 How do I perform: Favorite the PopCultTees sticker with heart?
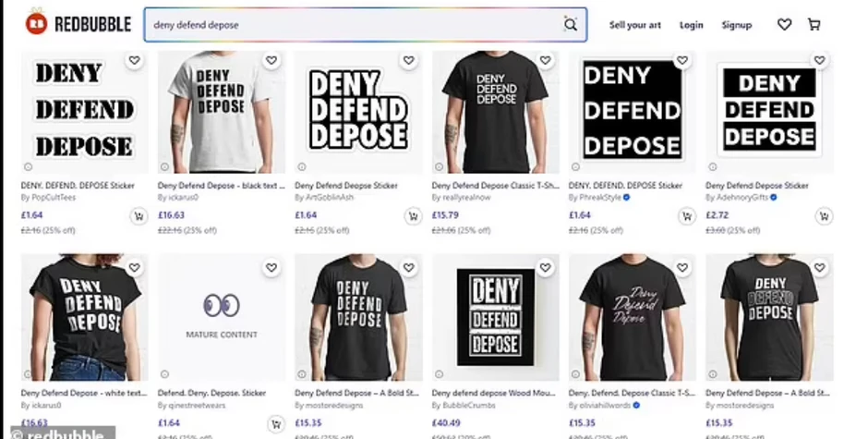pyautogui.click(x=135, y=60)
